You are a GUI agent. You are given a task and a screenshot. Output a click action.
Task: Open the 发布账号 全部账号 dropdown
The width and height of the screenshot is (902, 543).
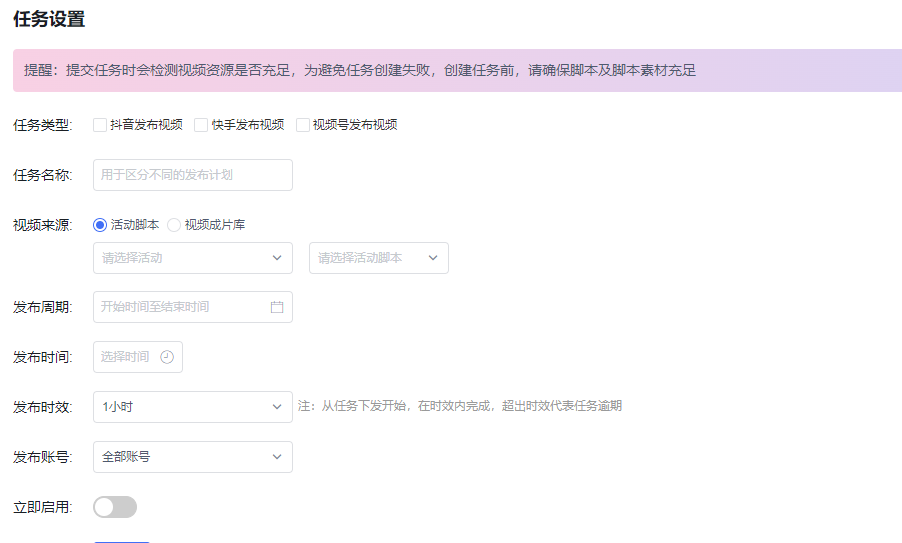pyautogui.click(x=193, y=457)
